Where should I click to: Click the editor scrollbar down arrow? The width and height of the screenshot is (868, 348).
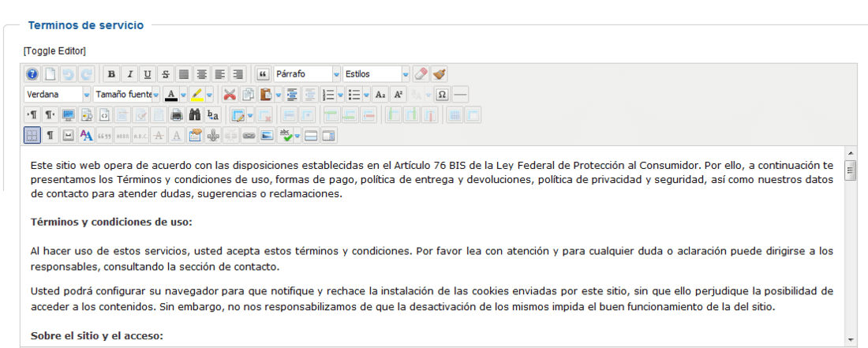850,339
